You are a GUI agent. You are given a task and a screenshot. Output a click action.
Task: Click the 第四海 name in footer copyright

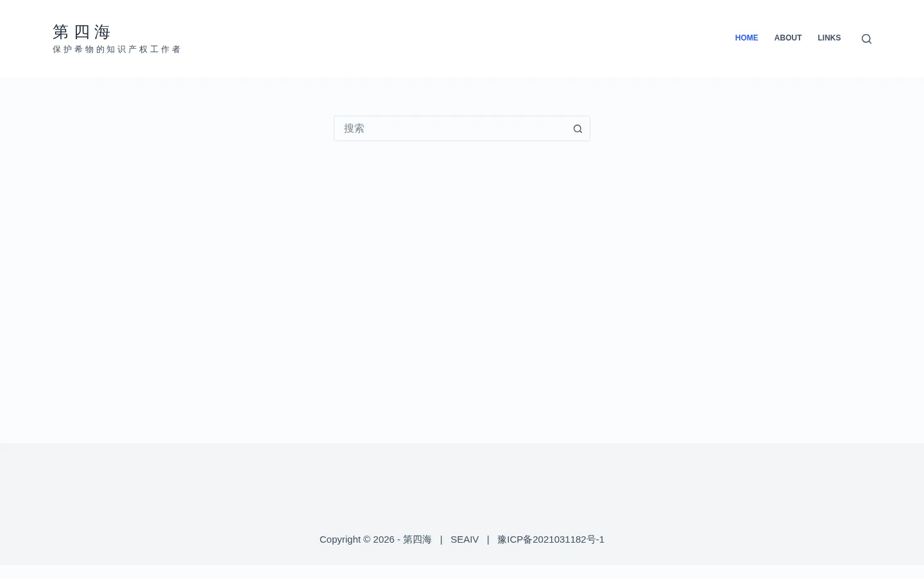[x=417, y=539]
